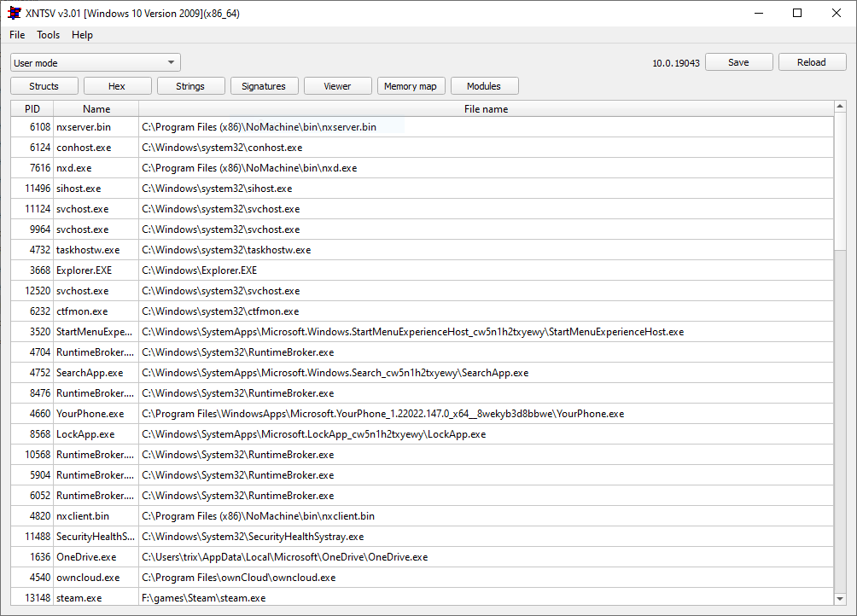Viewport: 857px width, 616px height.
Task: Sort by the File name column header
Action: tap(486, 108)
